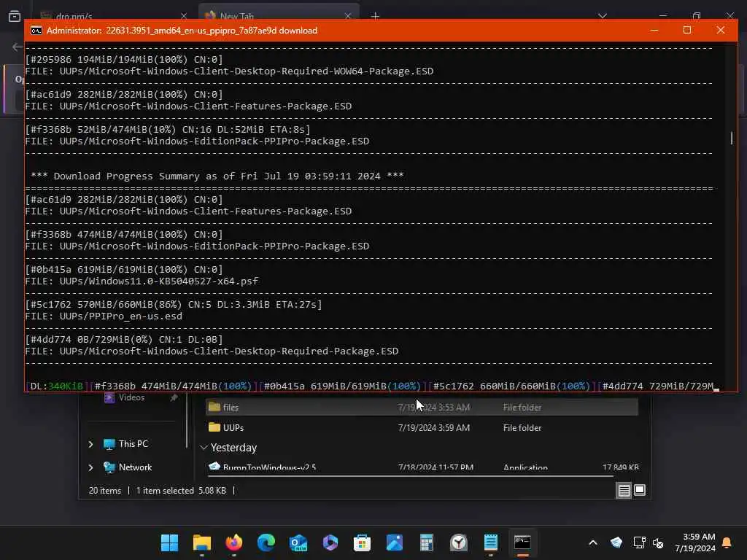The height and width of the screenshot is (560, 747).
Task: Click the line 'FILE: UUPs/Windows11.0-KB5040527-x64.psf'
Action: coord(142,281)
